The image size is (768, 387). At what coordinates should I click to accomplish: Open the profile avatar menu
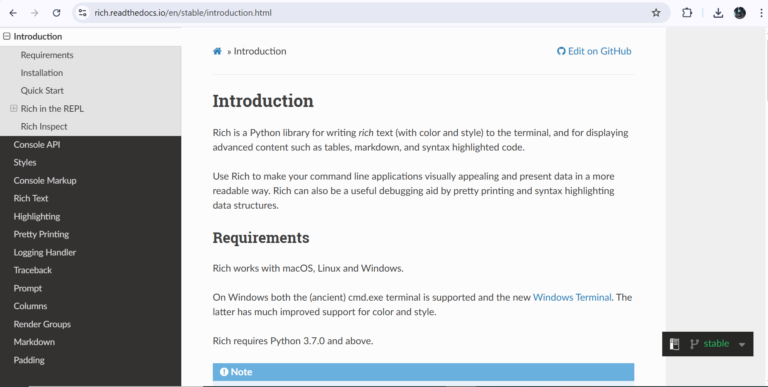click(740, 13)
